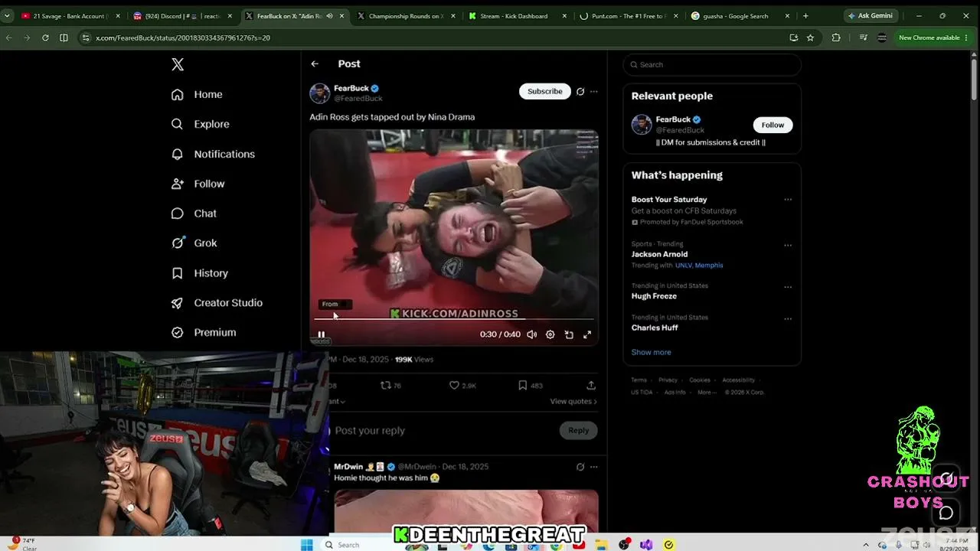Image resolution: width=980 pixels, height=551 pixels.
Task: Switch to the Kick Dashboard tab
Action: point(517,15)
